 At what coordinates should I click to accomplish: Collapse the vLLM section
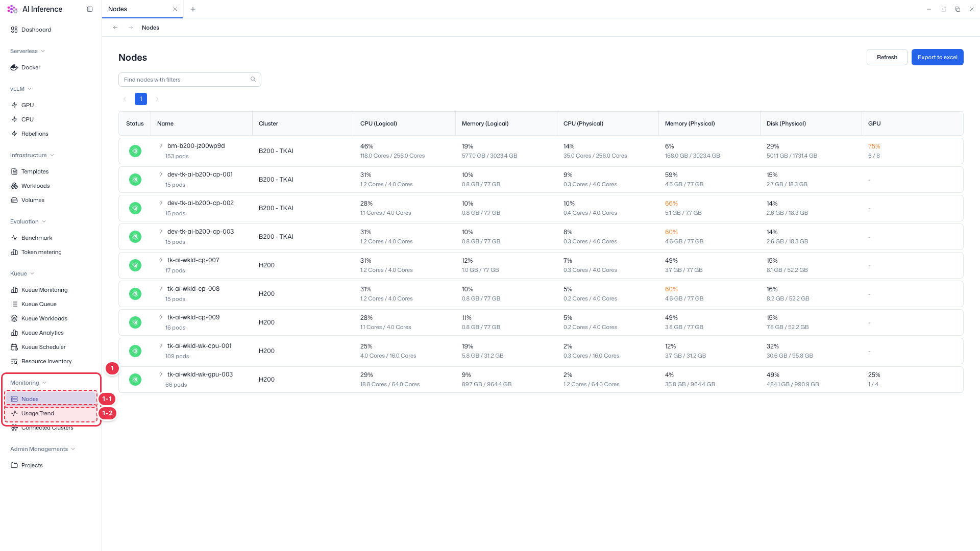pyautogui.click(x=30, y=89)
